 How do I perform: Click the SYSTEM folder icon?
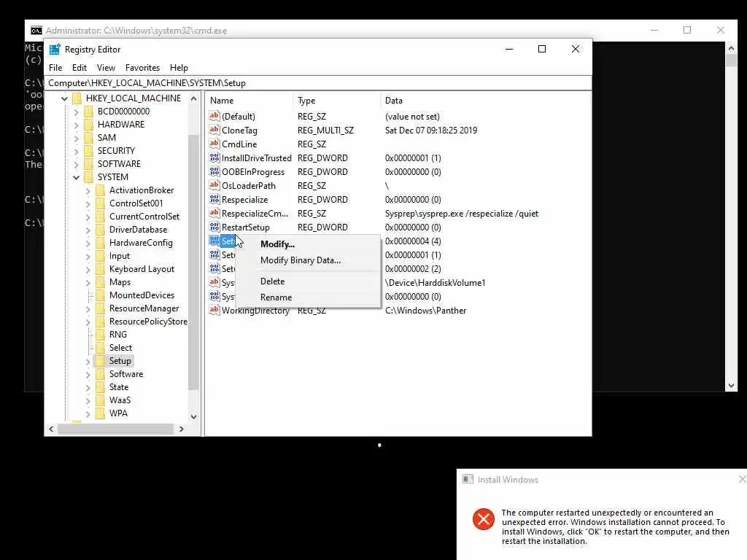88,177
